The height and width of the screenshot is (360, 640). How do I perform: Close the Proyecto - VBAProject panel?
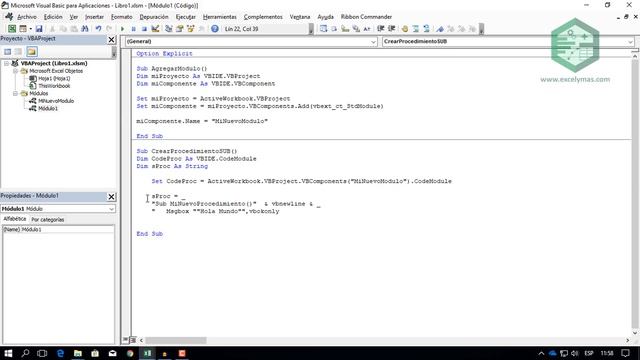(111, 40)
